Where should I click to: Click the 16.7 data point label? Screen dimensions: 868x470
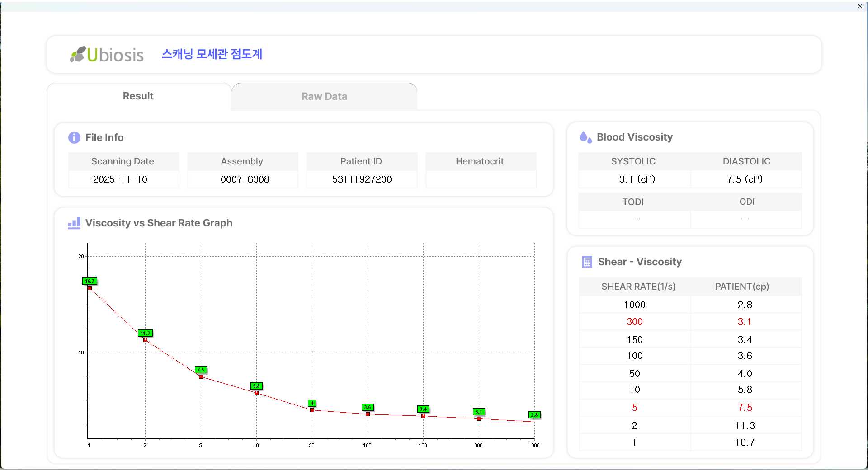[x=90, y=281]
